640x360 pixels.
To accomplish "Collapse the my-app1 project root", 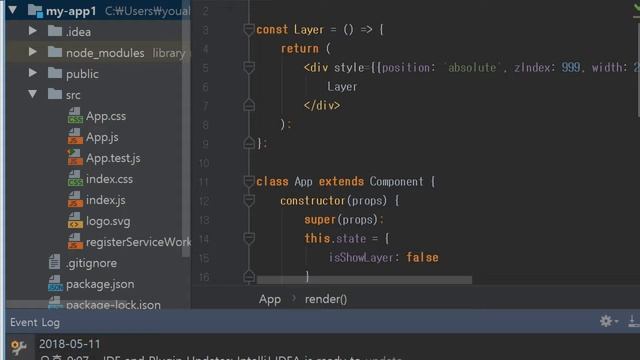I will click(x=12, y=10).
